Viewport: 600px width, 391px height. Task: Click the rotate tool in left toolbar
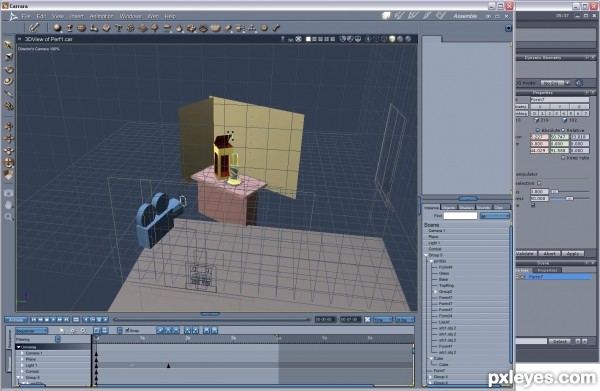[8, 69]
